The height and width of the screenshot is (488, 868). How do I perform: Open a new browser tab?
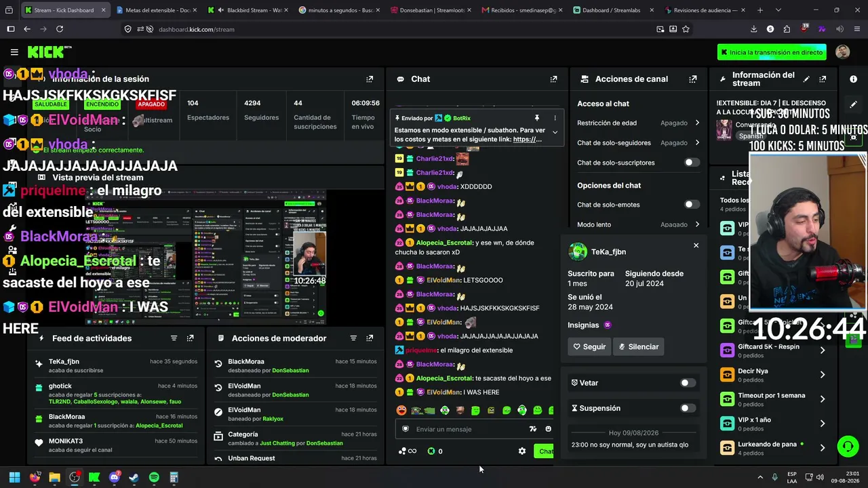tap(759, 10)
